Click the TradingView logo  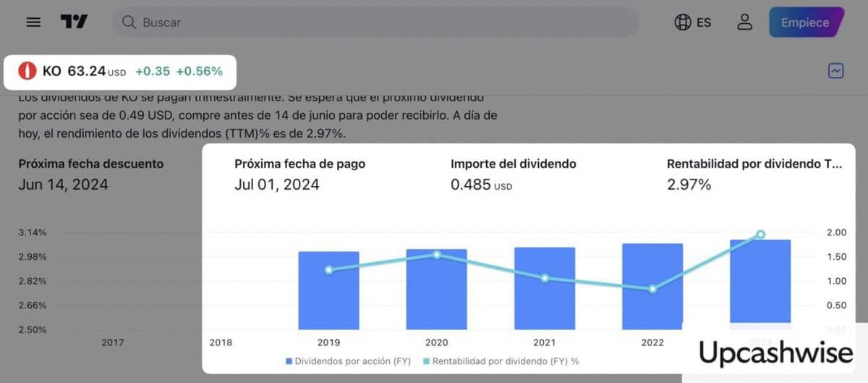[x=74, y=22]
